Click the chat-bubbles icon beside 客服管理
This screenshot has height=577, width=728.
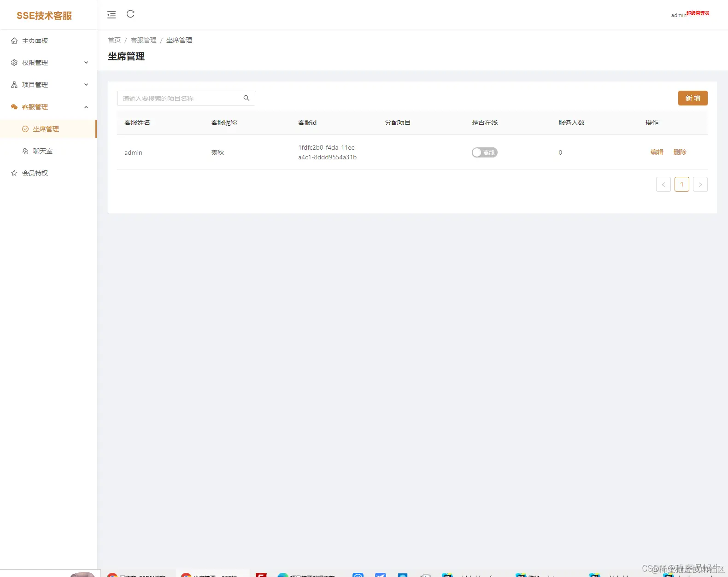(x=14, y=107)
